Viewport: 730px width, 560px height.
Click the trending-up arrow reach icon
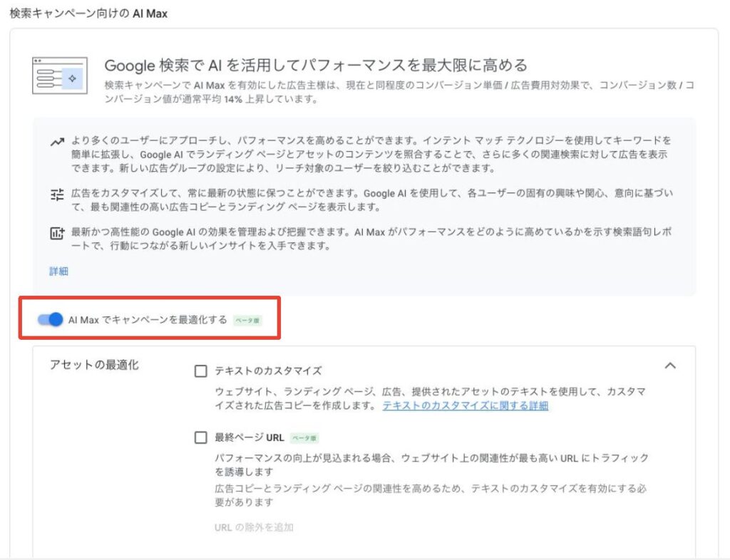(x=57, y=142)
